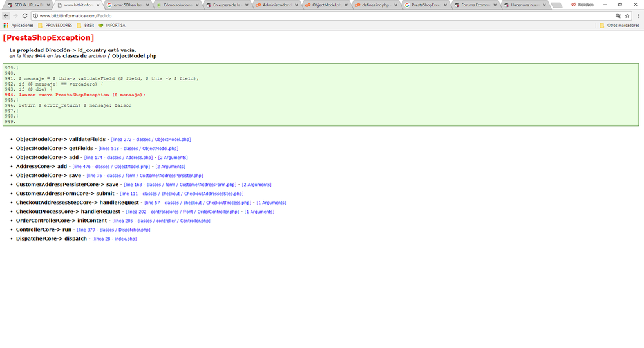Open line 57 CheckoutProcess.php link
644x348 pixels.
coord(198,203)
